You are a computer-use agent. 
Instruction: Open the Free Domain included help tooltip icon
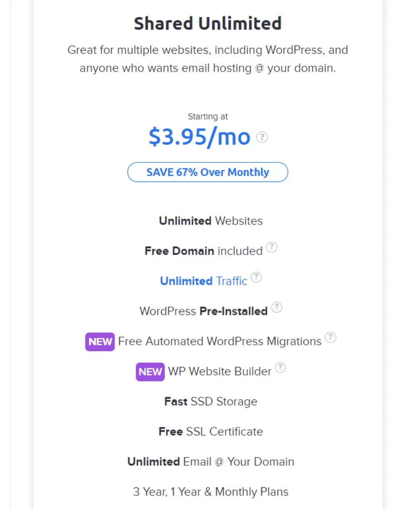point(272,247)
